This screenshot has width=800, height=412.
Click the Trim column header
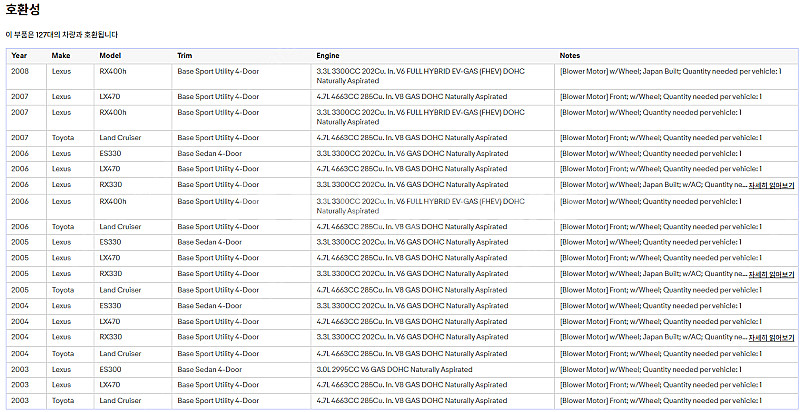tap(185, 56)
